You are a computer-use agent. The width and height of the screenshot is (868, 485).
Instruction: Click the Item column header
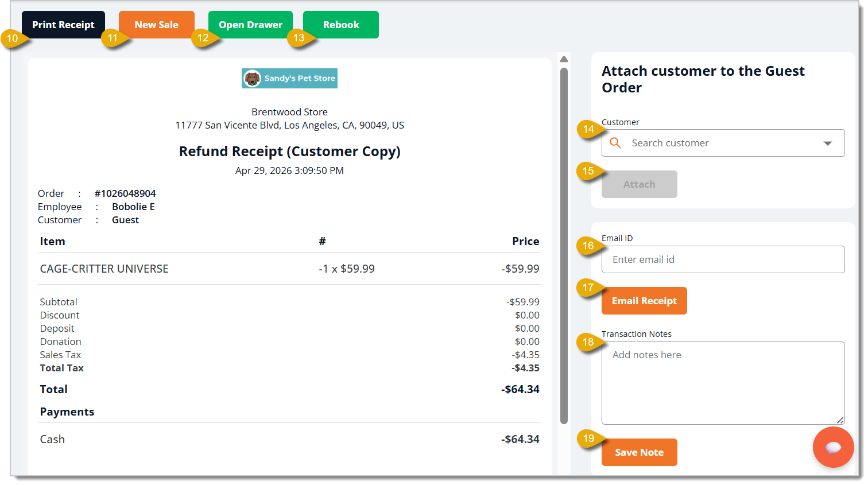pyautogui.click(x=52, y=241)
